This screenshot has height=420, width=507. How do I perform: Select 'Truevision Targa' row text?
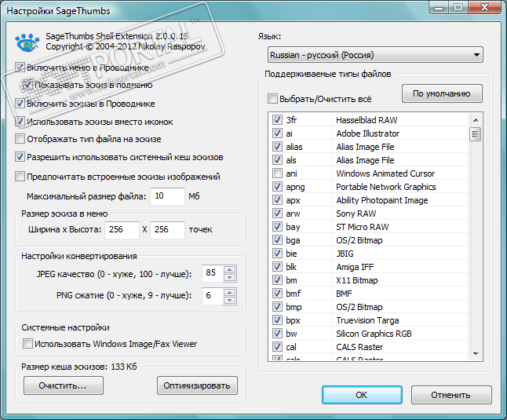pos(367,320)
